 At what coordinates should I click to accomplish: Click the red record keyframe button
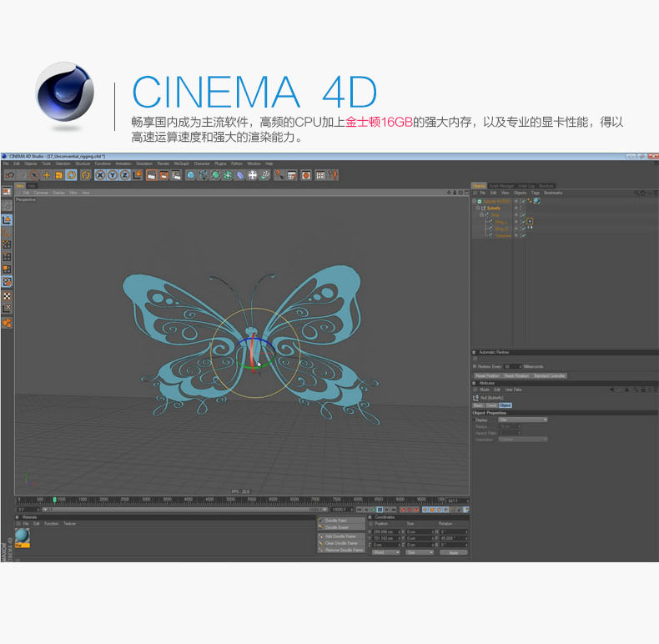point(402,510)
